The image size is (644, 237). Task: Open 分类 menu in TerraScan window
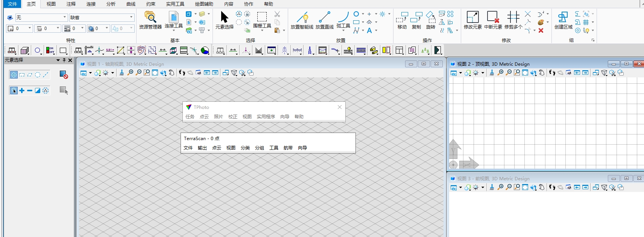[245, 148]
